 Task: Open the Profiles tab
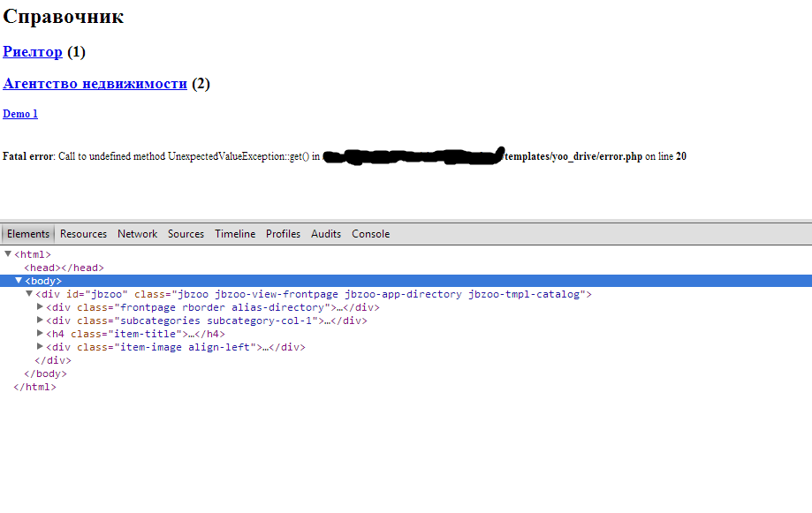pyautogui.click(x=283, y=234)
